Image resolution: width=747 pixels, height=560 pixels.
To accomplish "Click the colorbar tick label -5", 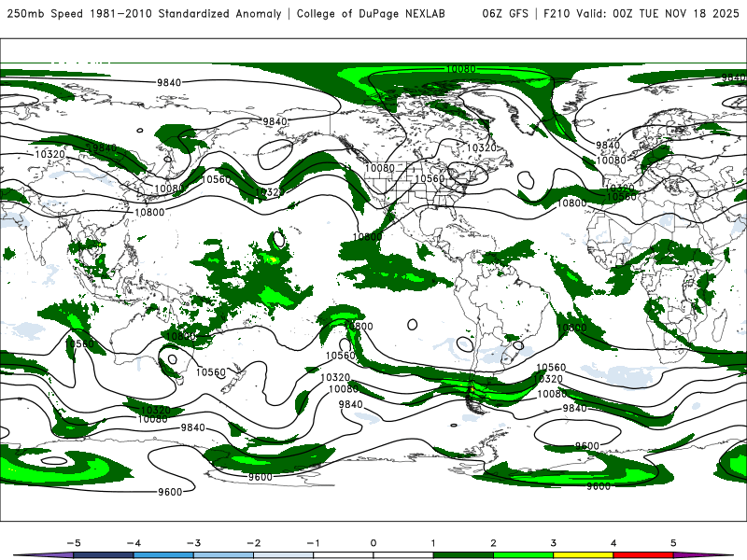I will [74, 543].
